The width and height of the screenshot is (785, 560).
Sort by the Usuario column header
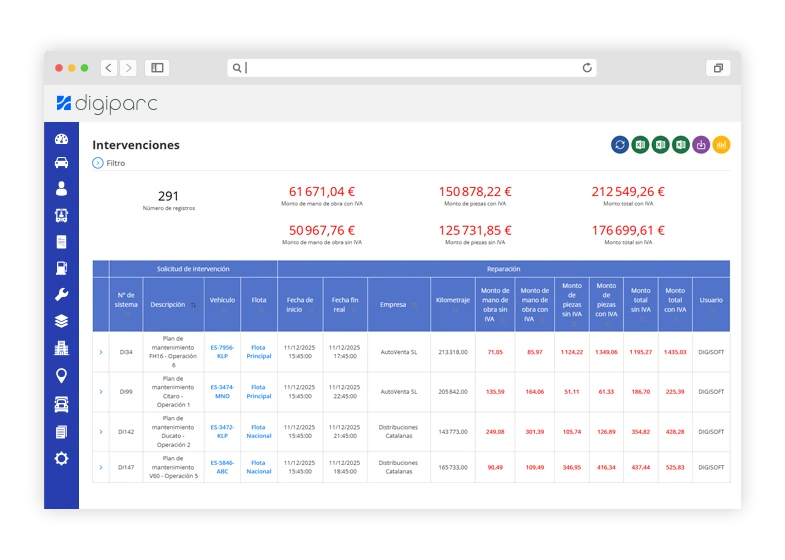coord(711,305)
